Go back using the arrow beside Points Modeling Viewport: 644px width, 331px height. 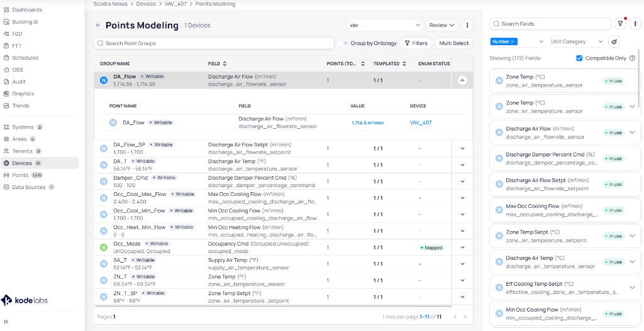pyautogui.click(x=97, y=25)
